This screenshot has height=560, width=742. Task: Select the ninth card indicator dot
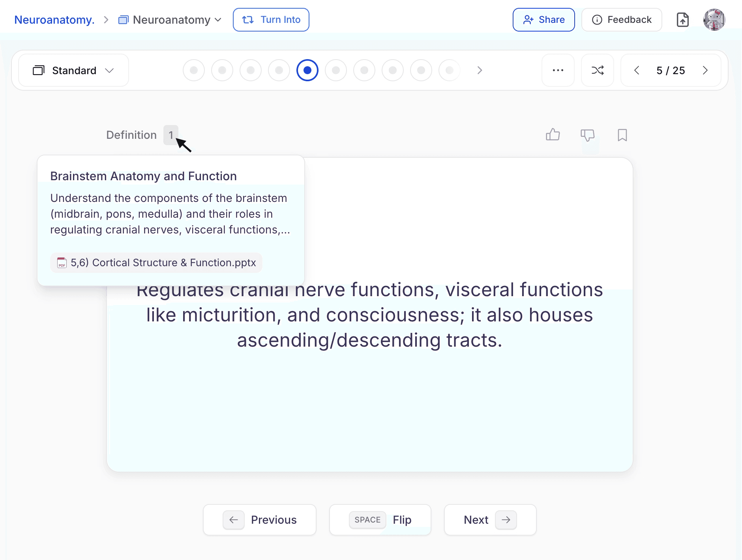[421, 70]
